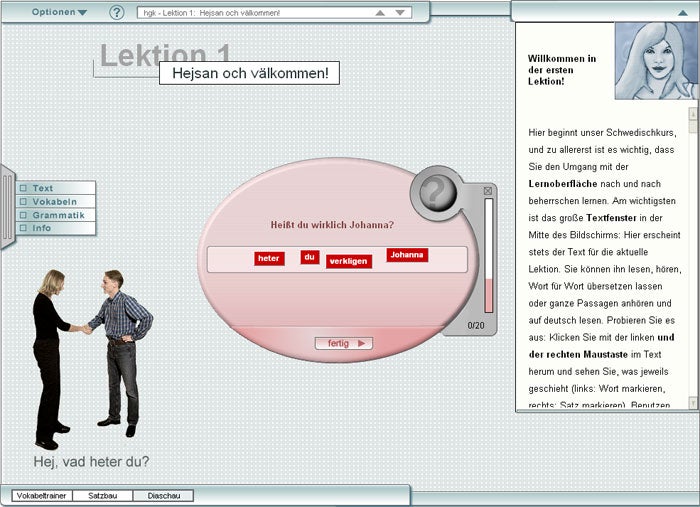Tick the checkbox beside Vokabeln
The image size is (700, 507).
click(x=23, y=201)
